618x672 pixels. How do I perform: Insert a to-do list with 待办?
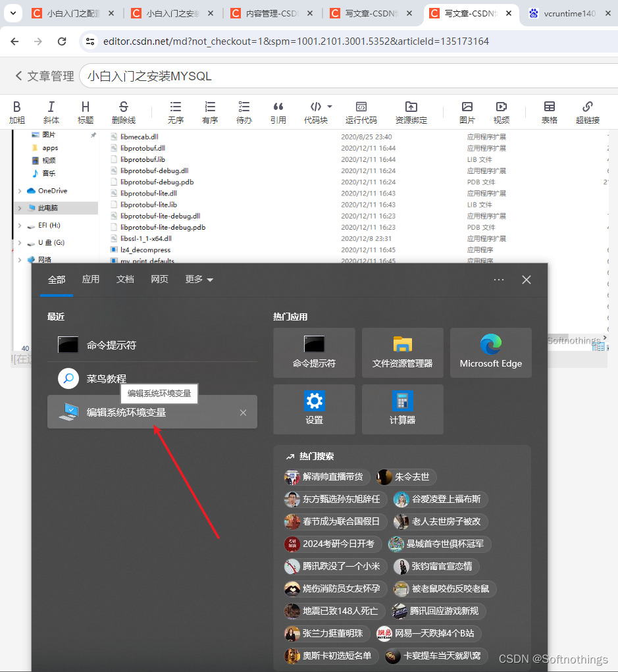click(244, 113)
